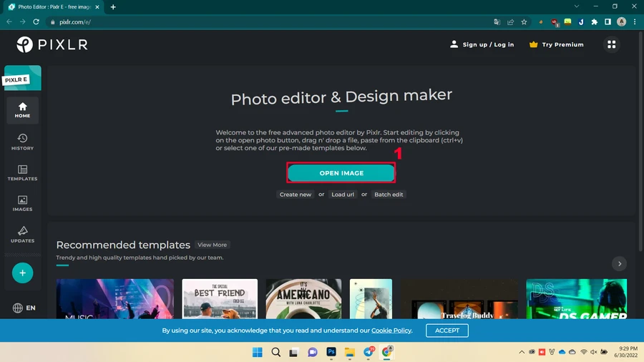The image size is (644, 362).
Task: Toggle the Chrome side panel
Action: pos(608,22)
